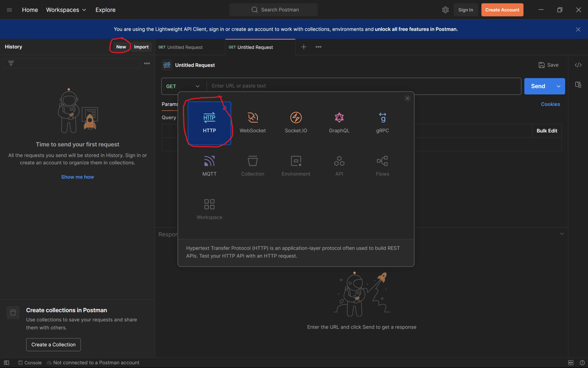
Task: Click the Create a Collection button
Action: point(53,344)
